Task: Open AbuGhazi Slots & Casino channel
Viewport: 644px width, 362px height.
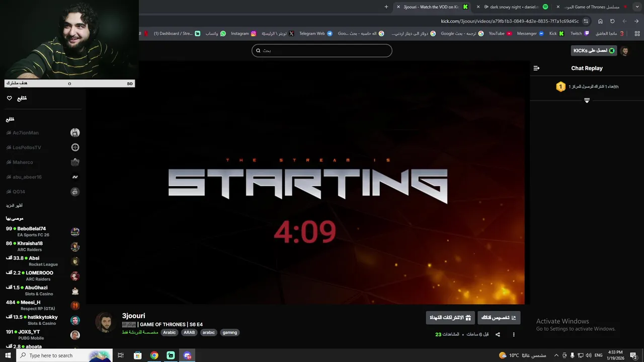Action: tap(43, 291)
